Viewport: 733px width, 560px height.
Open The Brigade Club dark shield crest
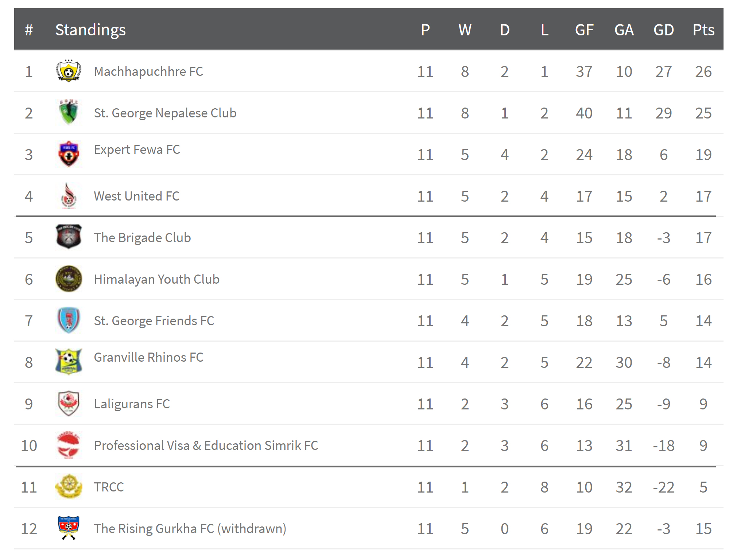point(69,237)
